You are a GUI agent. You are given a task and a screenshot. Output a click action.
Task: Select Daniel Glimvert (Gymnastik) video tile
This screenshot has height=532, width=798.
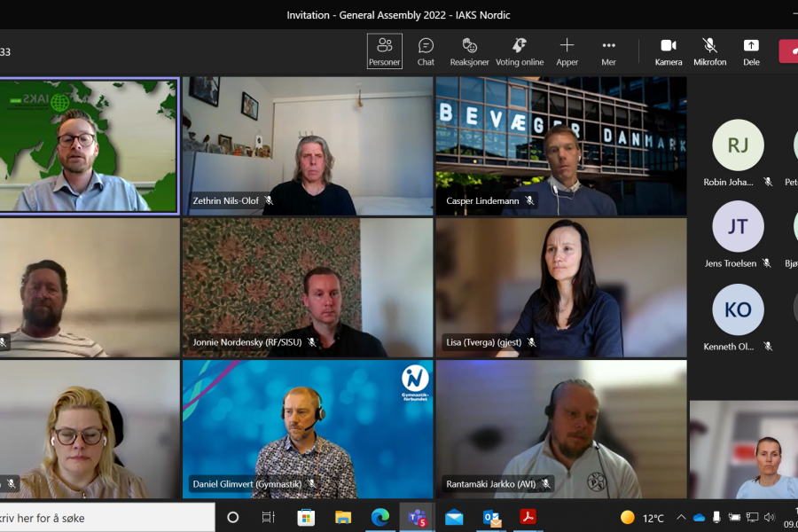307,428
